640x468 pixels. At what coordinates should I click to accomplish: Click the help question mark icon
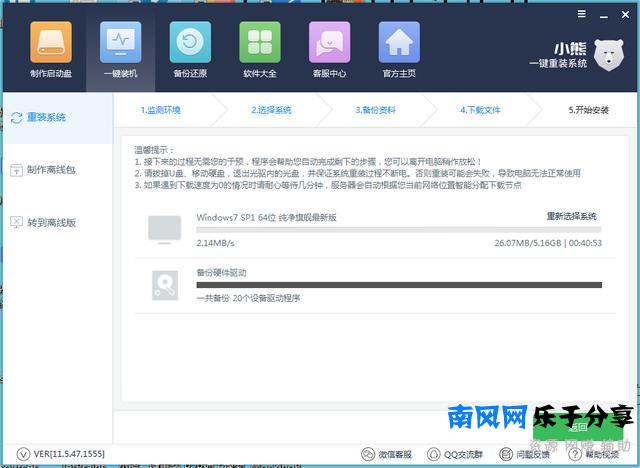click(575, 454)
